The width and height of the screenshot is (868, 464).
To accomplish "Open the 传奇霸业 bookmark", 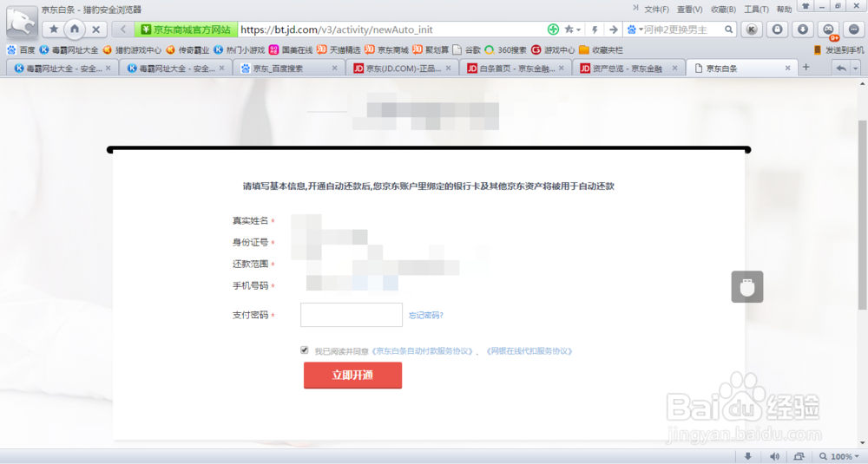I will pyautogui.click(x=187, y=49).
